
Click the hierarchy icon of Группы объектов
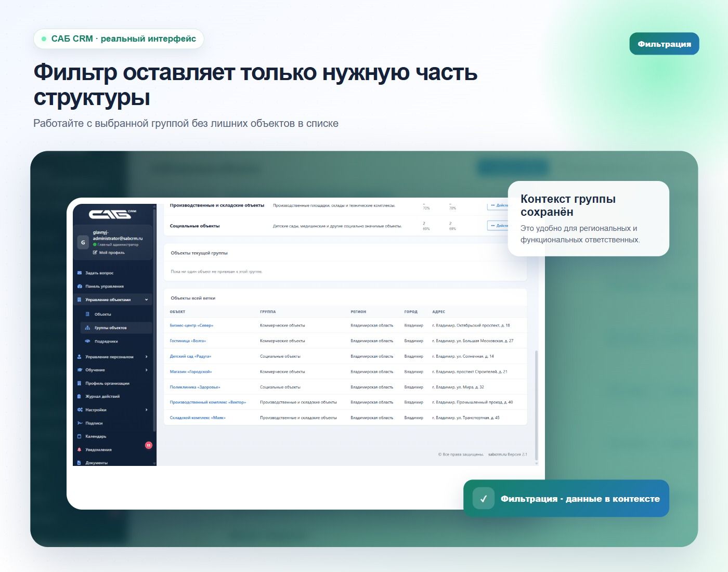pyautogui.click(x=87, y=328)
